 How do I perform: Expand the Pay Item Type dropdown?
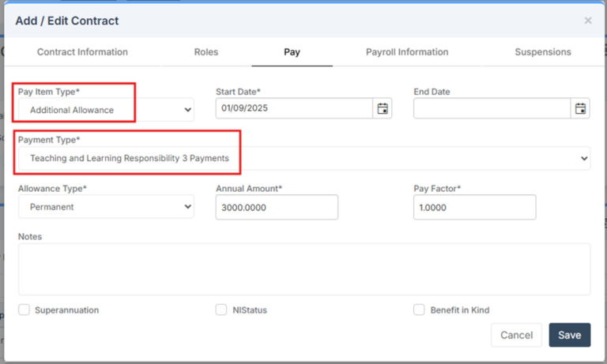(106, 110)
